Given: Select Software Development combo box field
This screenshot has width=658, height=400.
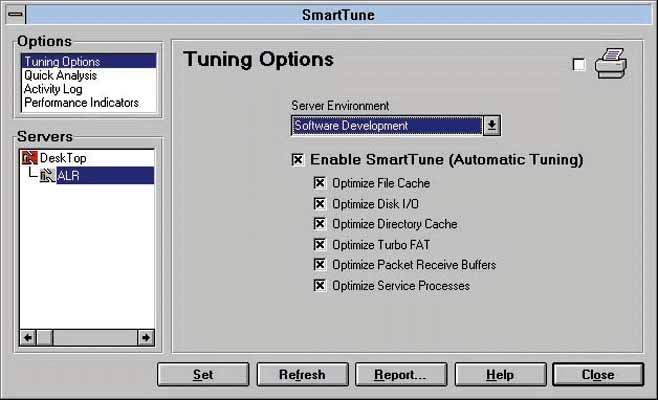Looking at the screenshot, I should (386, 126).
